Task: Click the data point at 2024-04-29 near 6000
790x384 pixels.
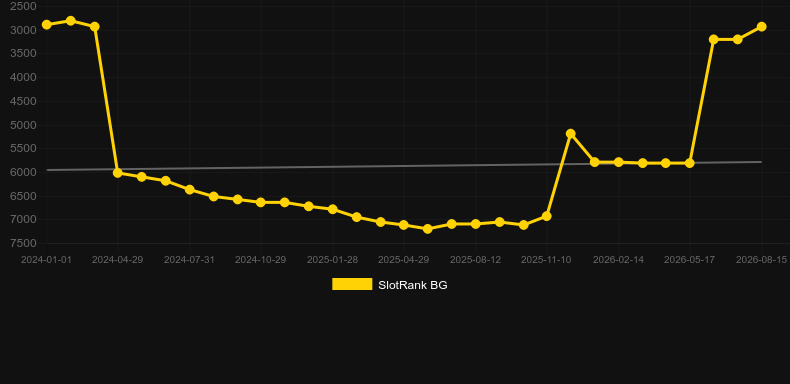Action: tap(118, 173)
